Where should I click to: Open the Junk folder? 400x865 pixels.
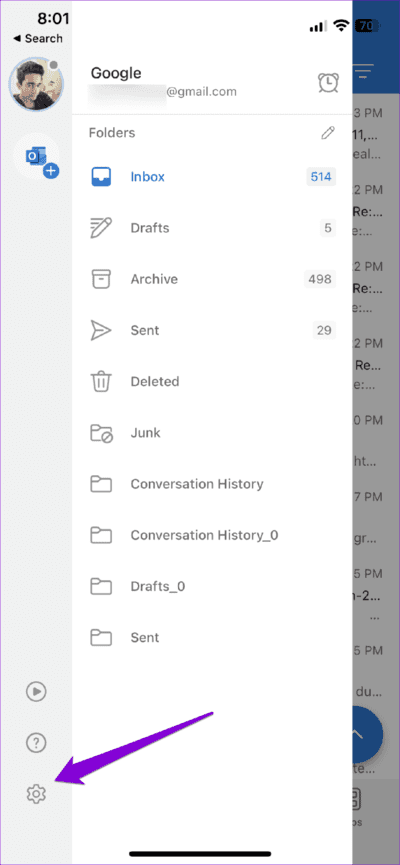click(145, 433)
